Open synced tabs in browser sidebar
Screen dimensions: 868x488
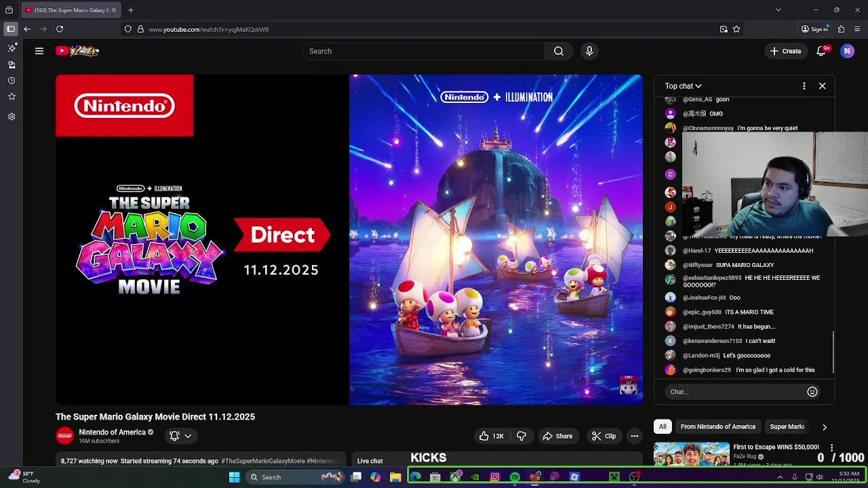click(x=12, y=65)
